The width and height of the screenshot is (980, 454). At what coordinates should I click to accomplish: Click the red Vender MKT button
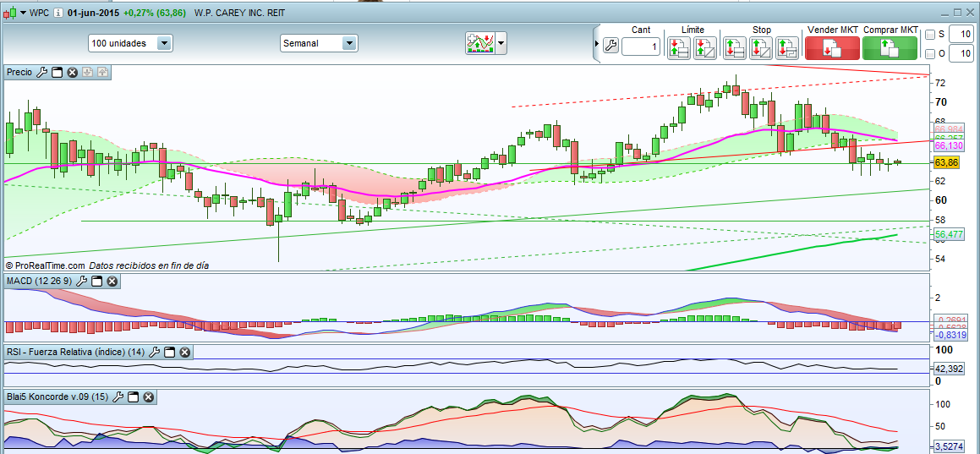[x=832, y=48]
